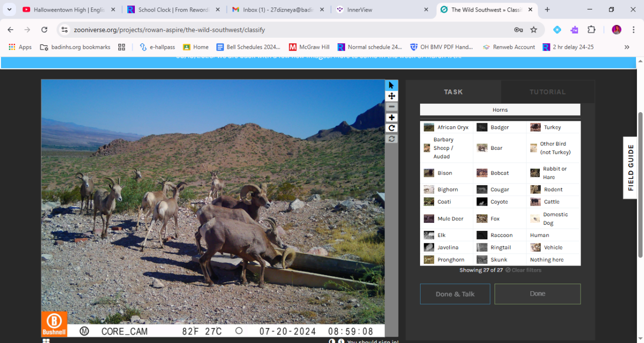Image resolution: width=644 pixels, height=343 pixels.
Task: Select Bobcat in the species list
Action: 500,173
